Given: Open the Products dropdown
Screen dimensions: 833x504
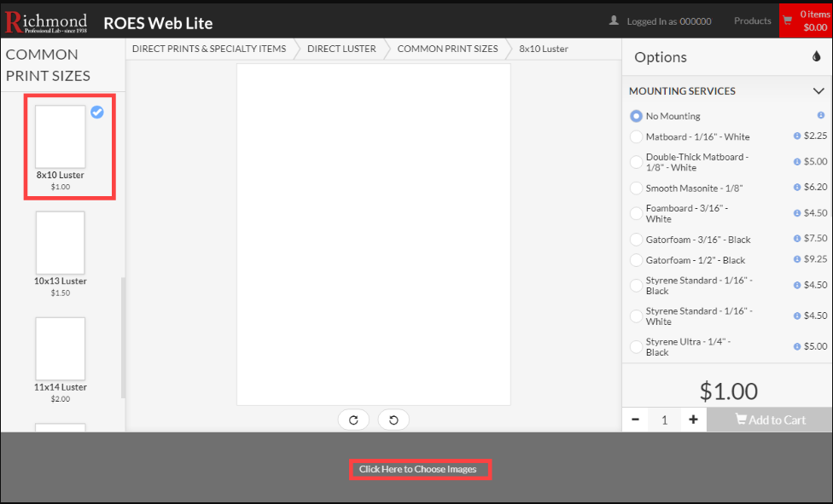Looking at the screenshot, I should click(x=751, y=20).
